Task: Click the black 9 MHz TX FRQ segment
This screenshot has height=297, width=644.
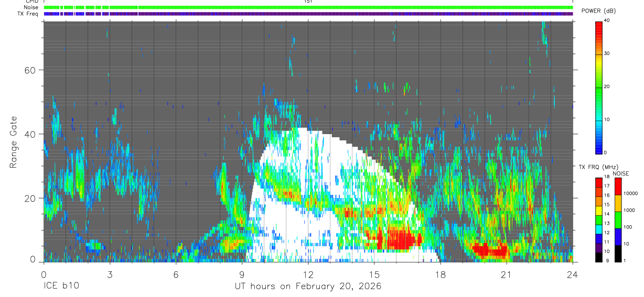Action: pyautogui.click(x=599, y=258)
